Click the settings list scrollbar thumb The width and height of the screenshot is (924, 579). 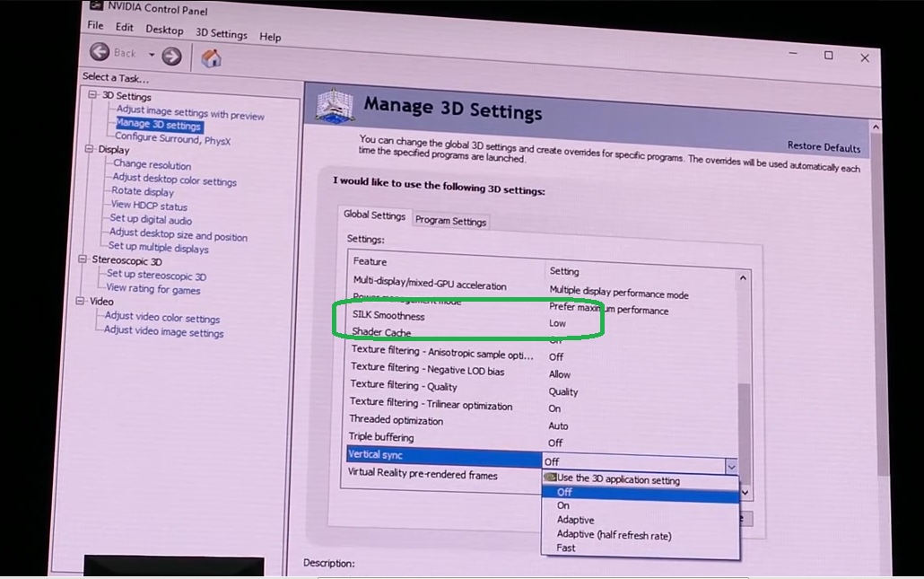coord(745,434)
